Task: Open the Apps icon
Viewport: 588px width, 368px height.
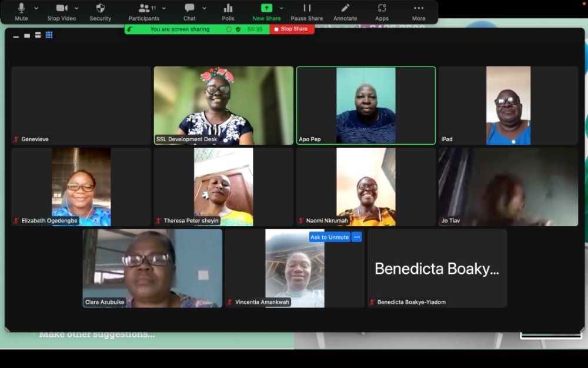Action: pos(382,8)
